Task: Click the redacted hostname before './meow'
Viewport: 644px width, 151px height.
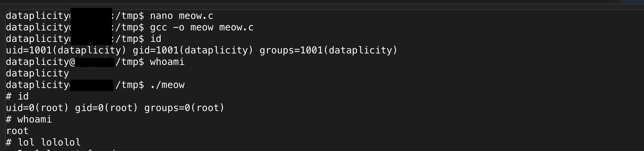Action: click(x=91, y=85)
